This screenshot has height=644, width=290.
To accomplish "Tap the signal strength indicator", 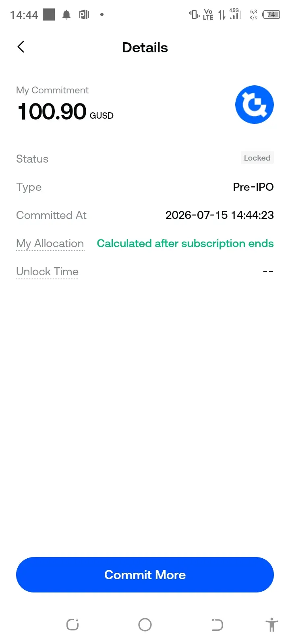I will coord(236,14).
